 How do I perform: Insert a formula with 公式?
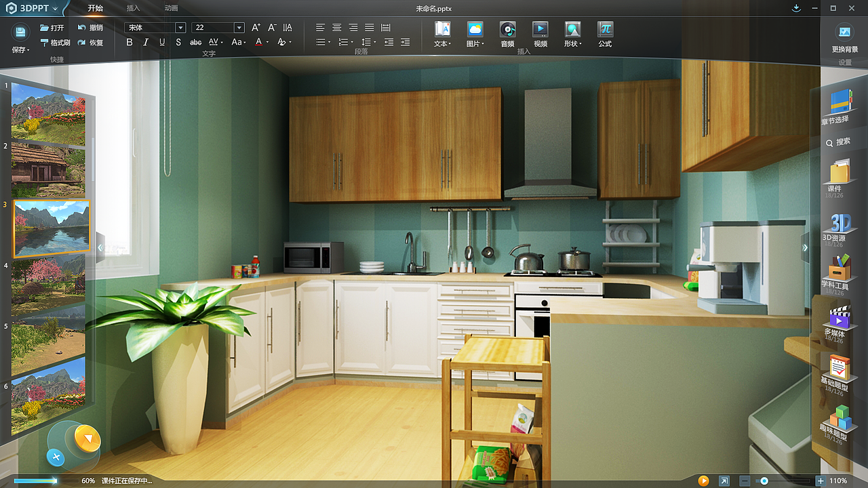pyautogui.click(x=605, y=34)
